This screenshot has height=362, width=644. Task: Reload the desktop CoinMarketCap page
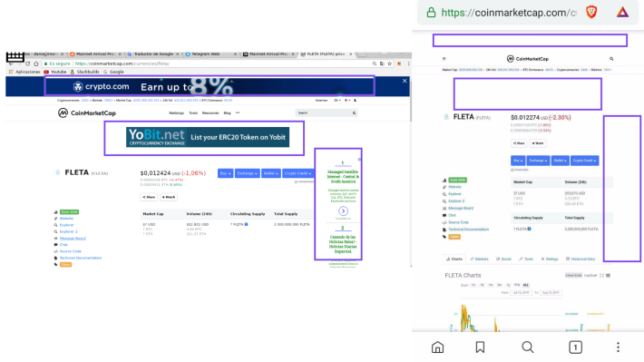(x=27, y=64)
